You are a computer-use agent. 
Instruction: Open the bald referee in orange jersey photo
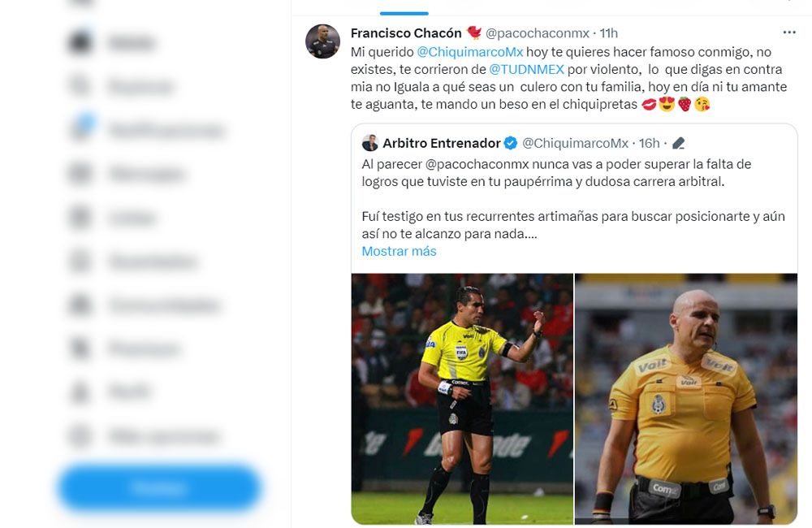686,399
